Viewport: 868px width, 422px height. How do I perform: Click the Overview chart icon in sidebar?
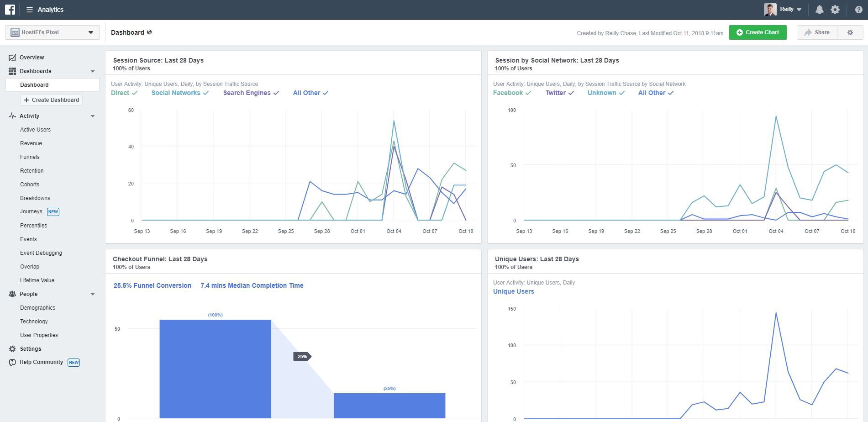(12, 58)
